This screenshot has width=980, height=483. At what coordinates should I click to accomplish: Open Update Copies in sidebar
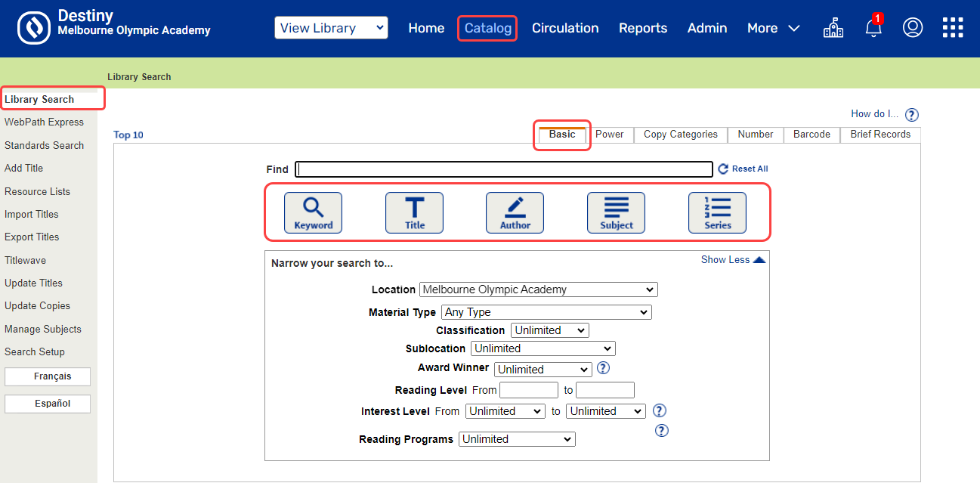37,305
